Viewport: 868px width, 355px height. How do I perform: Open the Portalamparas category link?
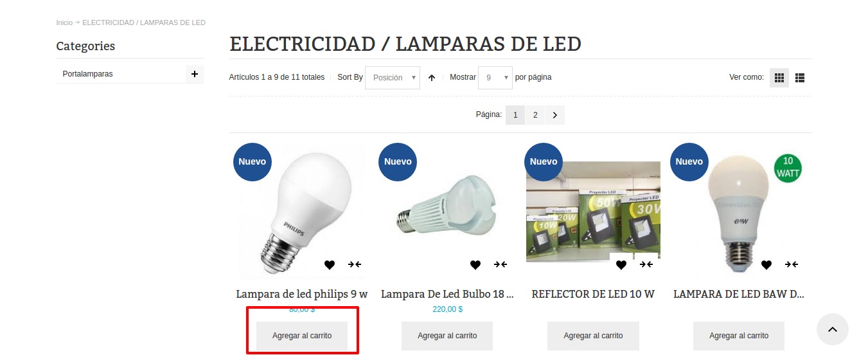pyautogui.click(x=87, y=74)
